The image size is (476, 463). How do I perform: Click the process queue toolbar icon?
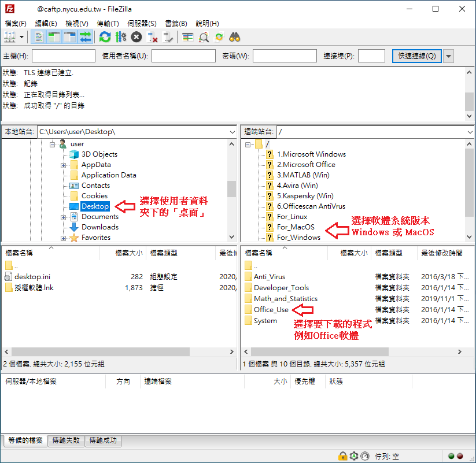tap(121, 38)
